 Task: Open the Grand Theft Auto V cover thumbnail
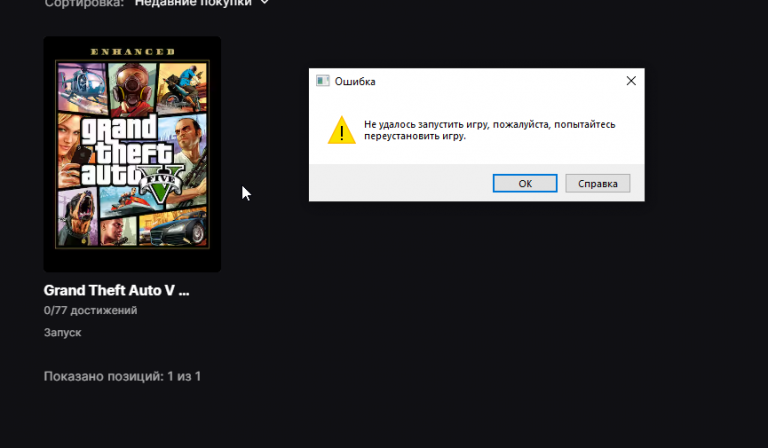click(132, 154)
